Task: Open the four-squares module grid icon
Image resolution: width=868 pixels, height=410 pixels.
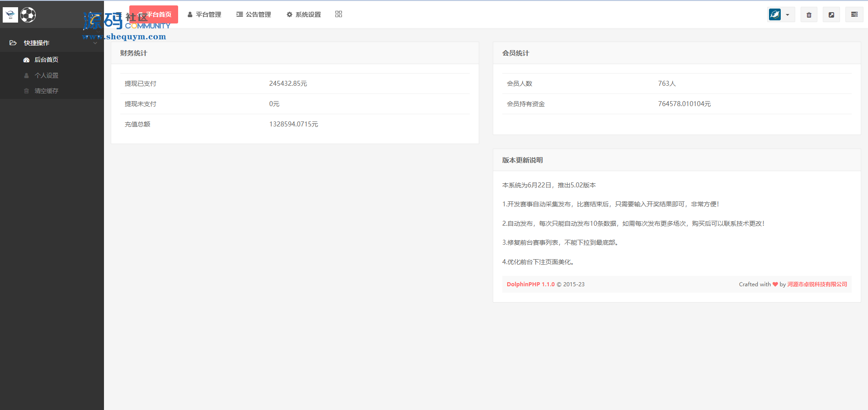Action: 339,14
